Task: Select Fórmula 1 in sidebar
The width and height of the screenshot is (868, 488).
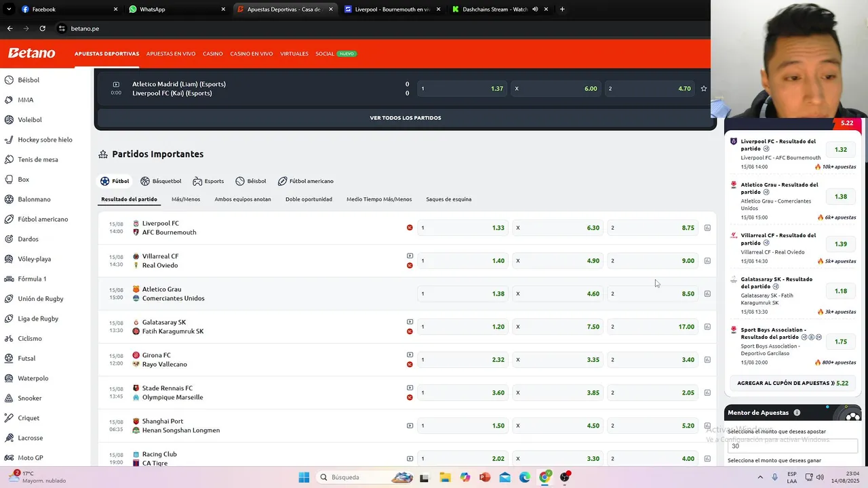Action: click(x=32, y=279)
